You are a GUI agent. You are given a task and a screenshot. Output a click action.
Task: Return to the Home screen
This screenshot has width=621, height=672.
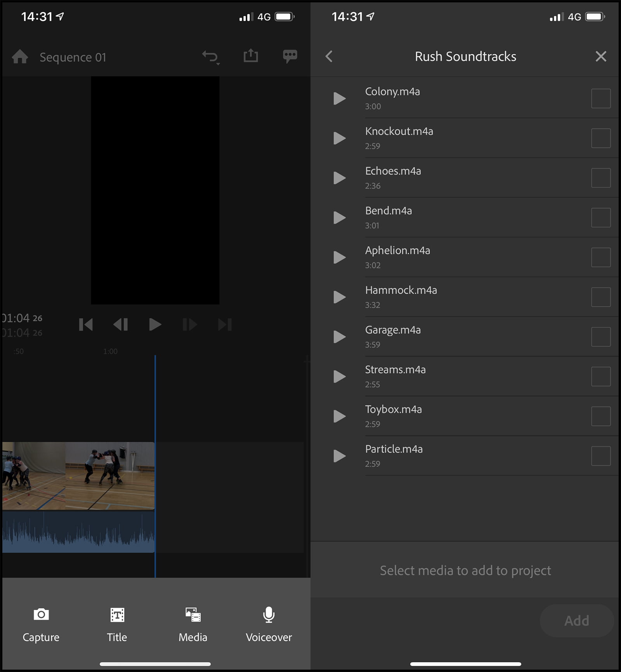[x=19, y=57]
